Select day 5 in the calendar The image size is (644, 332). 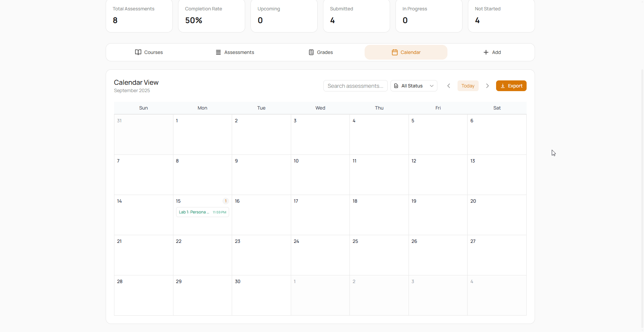click(x=438, y=135)
